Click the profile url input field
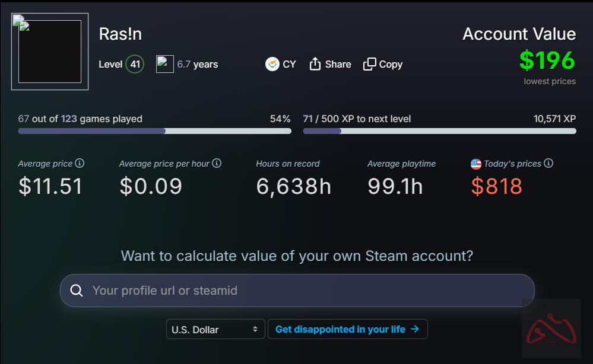Viewport: 593px width, 364px height. (x=297, y=290)
